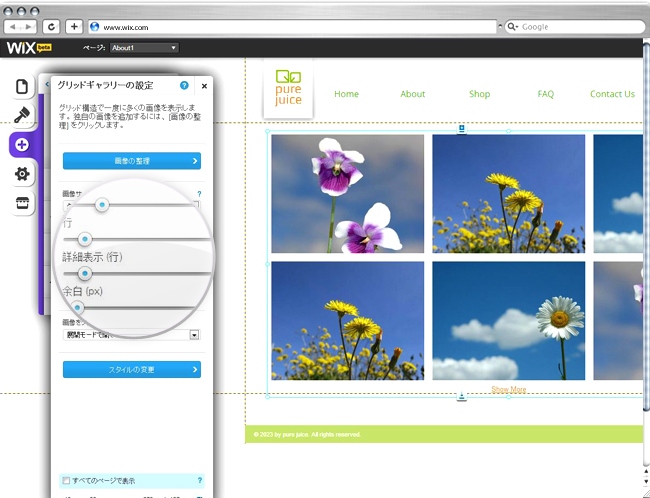This screenshot has height=498, width=650.
Task: Reload the page in the browser
Action: point(51,27)
